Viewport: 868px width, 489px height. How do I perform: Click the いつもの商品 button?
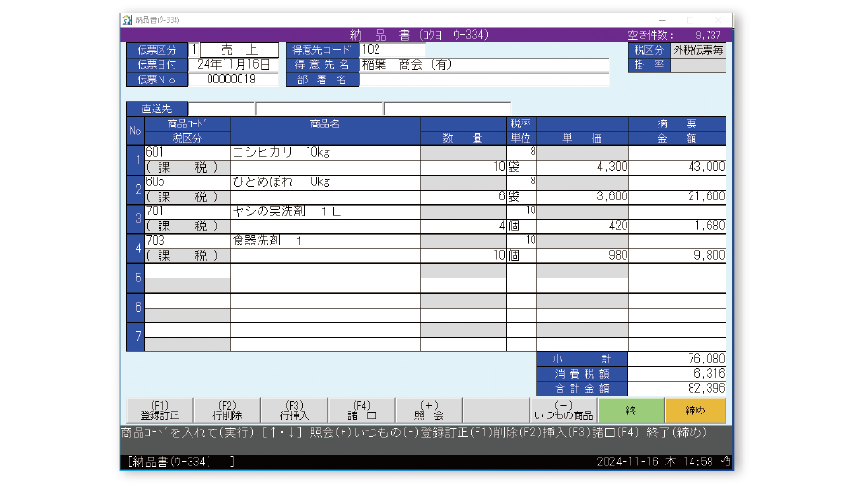tap(563, 410)
